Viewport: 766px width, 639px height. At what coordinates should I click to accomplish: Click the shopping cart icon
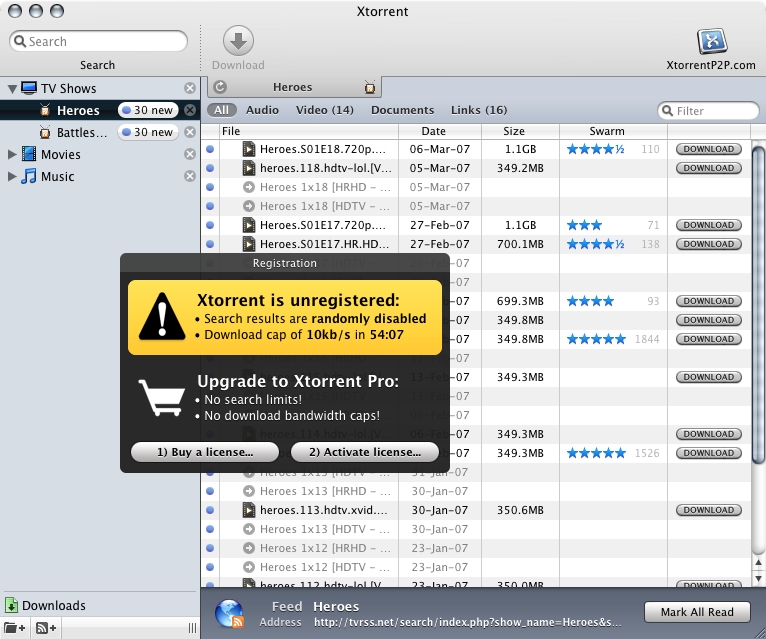(x=162, y=398)
